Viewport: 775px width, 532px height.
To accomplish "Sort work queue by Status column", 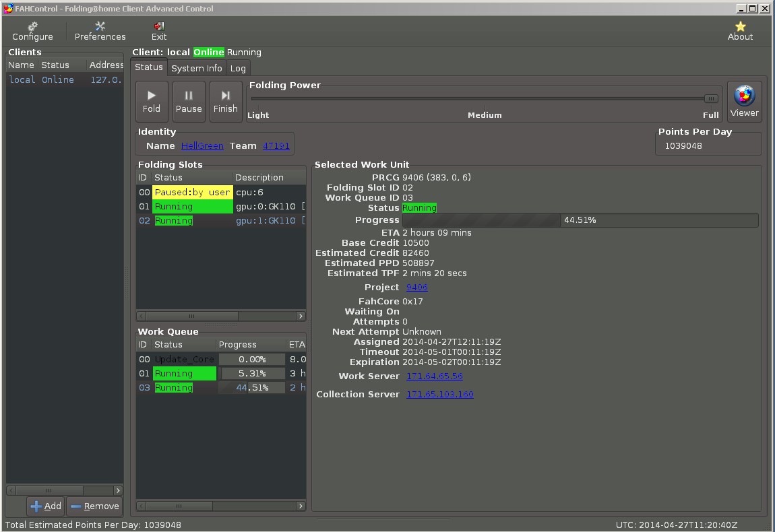I will pos(183,344).
